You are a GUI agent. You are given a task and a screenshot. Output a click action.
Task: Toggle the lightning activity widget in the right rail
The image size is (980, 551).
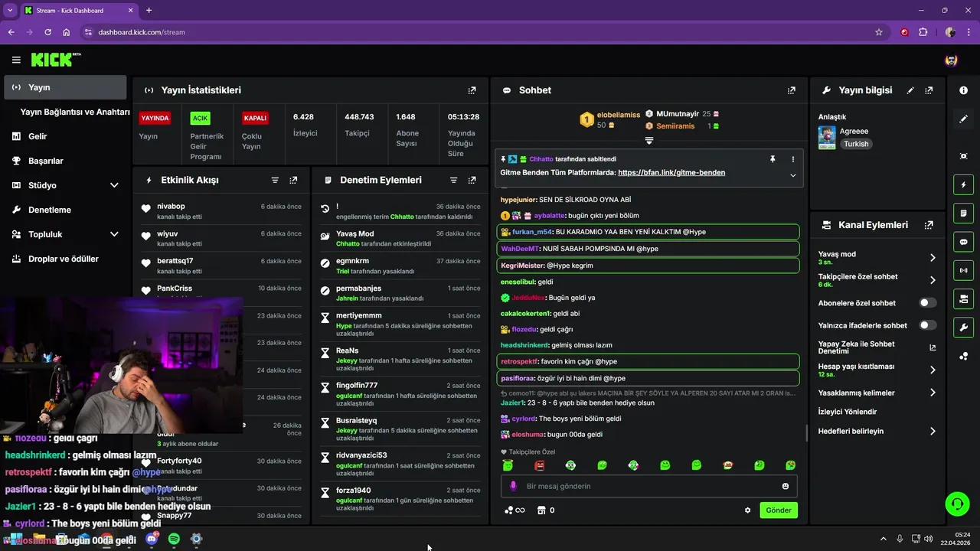964,184
